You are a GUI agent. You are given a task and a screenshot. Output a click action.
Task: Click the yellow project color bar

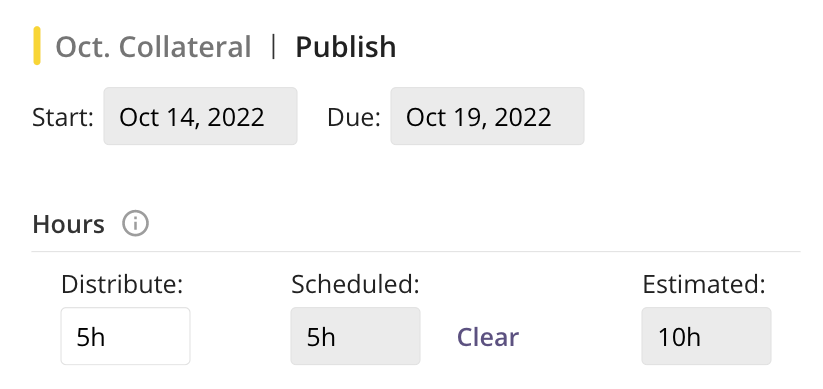pos(37,46)
